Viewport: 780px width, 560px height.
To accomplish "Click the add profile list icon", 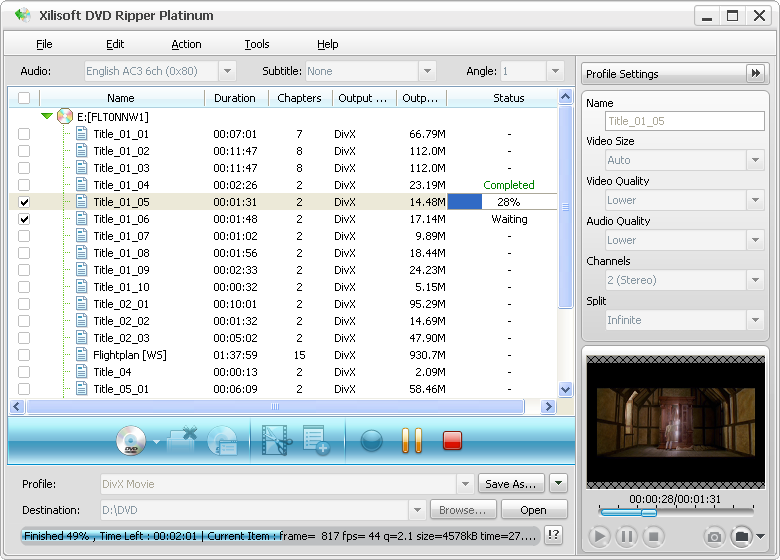I will click(316, 440).
